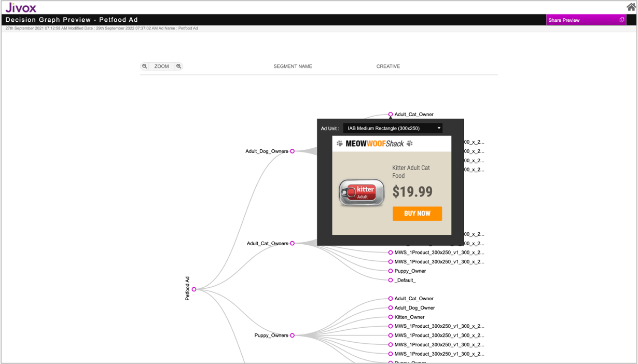The image size is (638, 364).
Task: Click the kitter Adult can image
Action: (362, 193)
